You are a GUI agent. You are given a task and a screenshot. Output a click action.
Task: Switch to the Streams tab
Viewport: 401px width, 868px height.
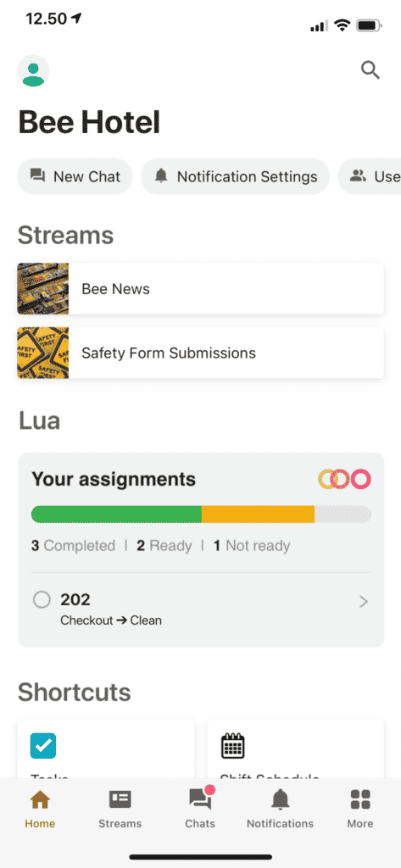pos(120,808)
